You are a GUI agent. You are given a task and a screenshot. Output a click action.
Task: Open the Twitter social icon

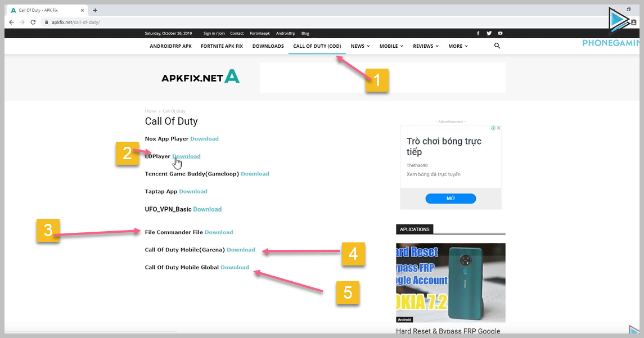pos(489,33)
